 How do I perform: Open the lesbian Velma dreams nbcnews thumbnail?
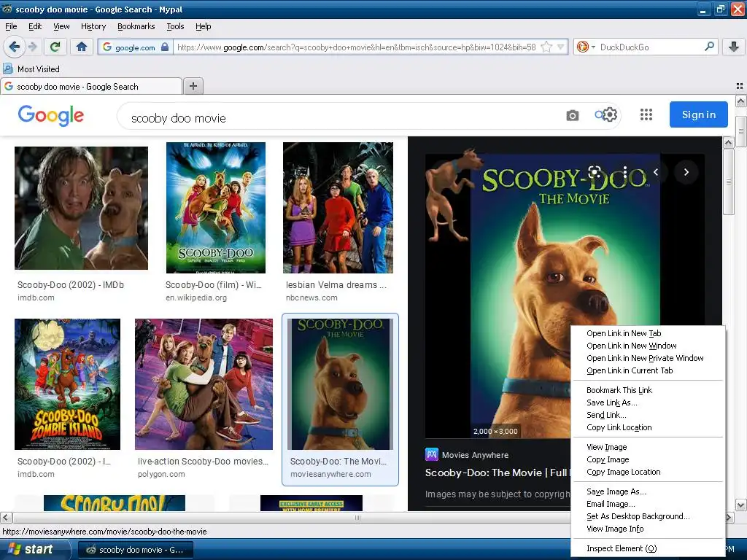[x=338, y=208]
